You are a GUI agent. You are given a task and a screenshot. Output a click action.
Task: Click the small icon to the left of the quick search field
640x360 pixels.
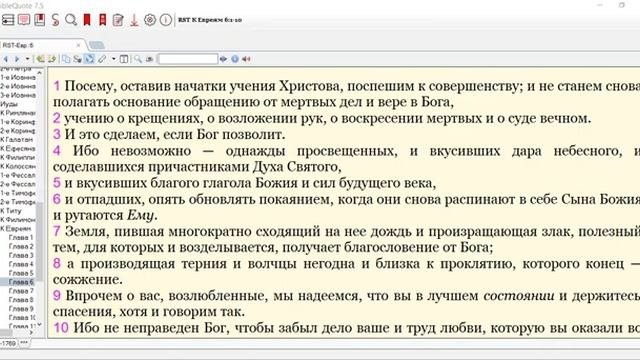click(149, 59)
